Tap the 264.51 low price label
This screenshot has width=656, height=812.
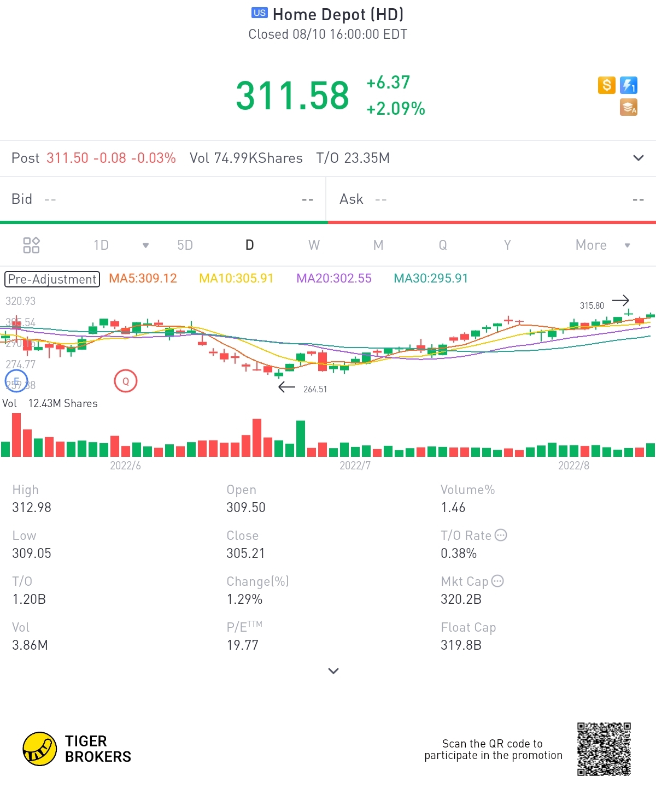[x=315, y=389]
